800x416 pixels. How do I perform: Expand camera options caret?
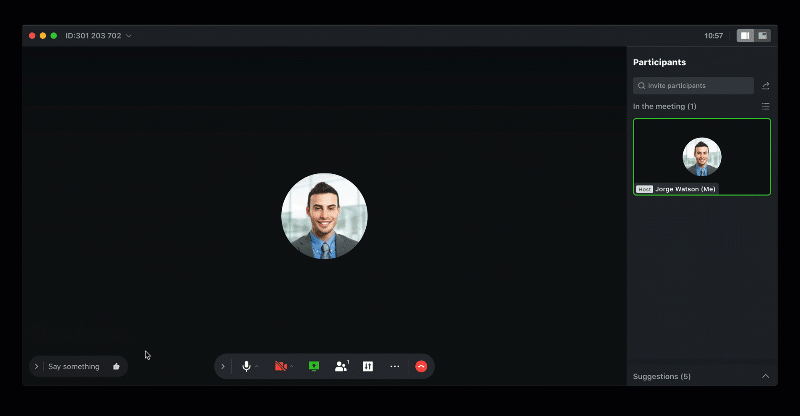coord(291,366)
